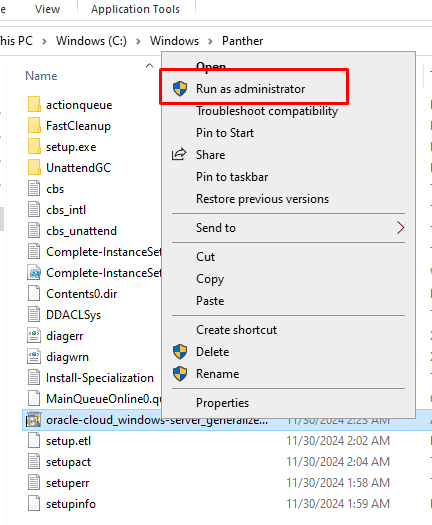Open the Application Tools ribbon tab
Image resolution: width=432 pixels, height=525 pixels.
click(x=135, y=9)
